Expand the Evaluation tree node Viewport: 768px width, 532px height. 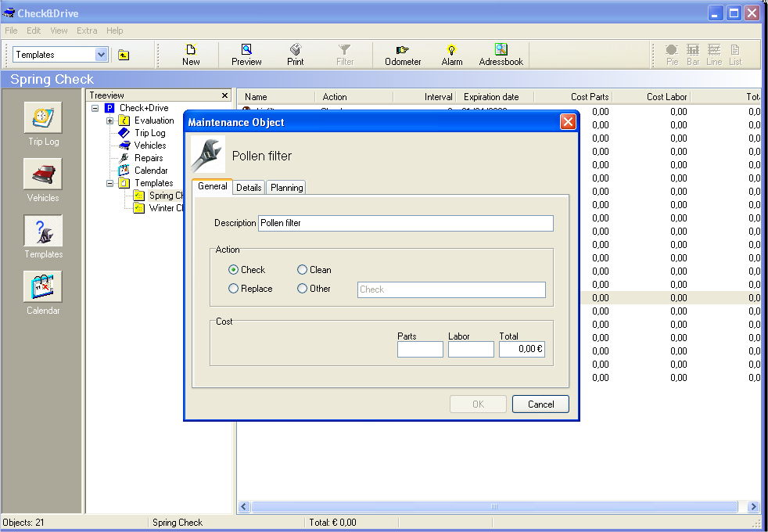click(x=109, y=120)
